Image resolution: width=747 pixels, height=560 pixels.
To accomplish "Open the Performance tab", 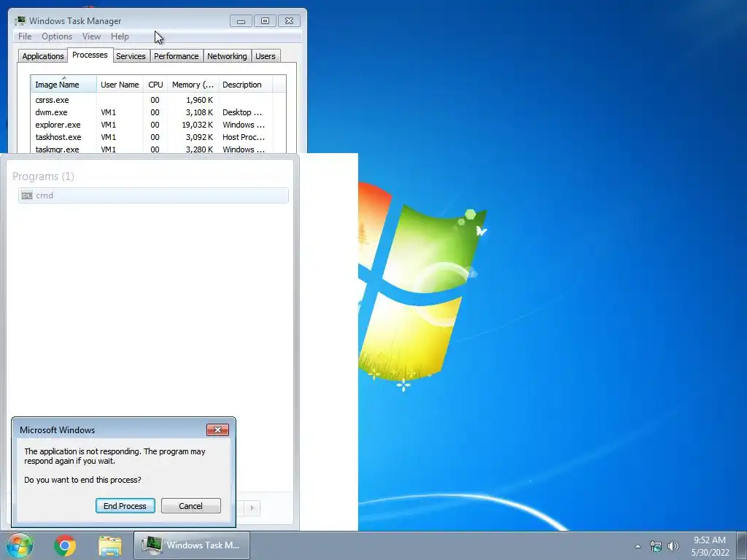I will (x=176, y=56).
